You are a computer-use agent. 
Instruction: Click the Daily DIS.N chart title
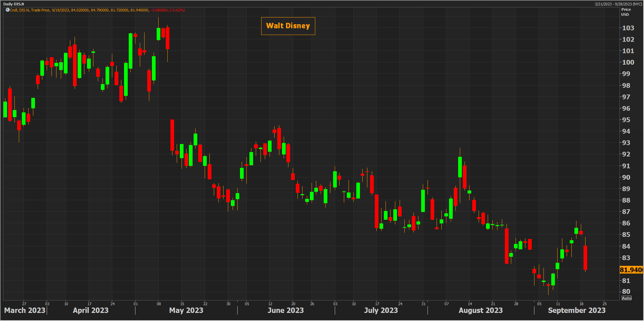14,4
